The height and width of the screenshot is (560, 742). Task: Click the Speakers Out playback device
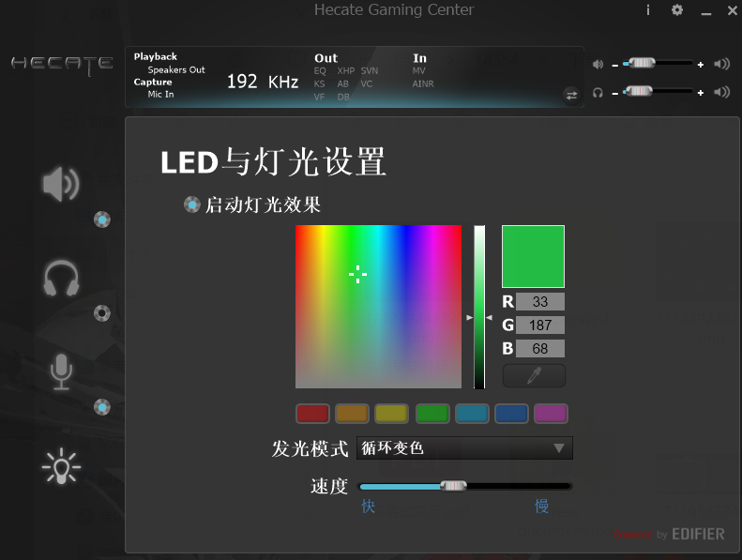[x=176, y=69]
